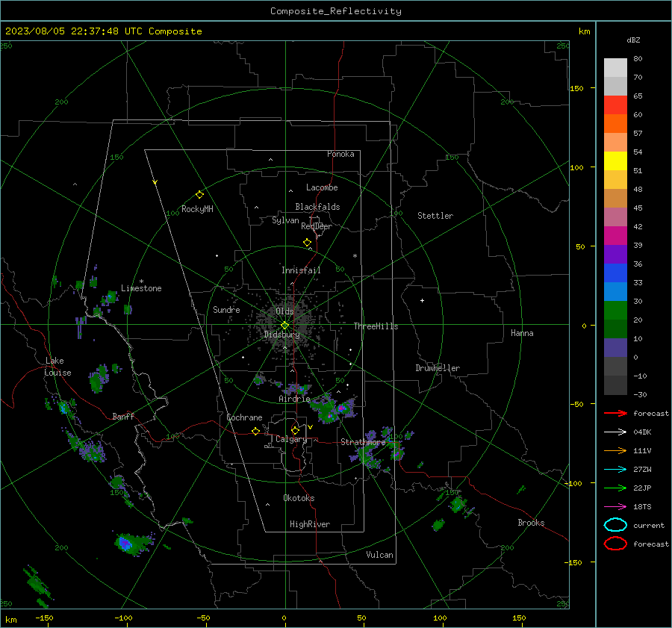Viewport: 672px width, 628px height.
Task: Select the orange 111V arrow icon
Action: [x=615, y=450]
